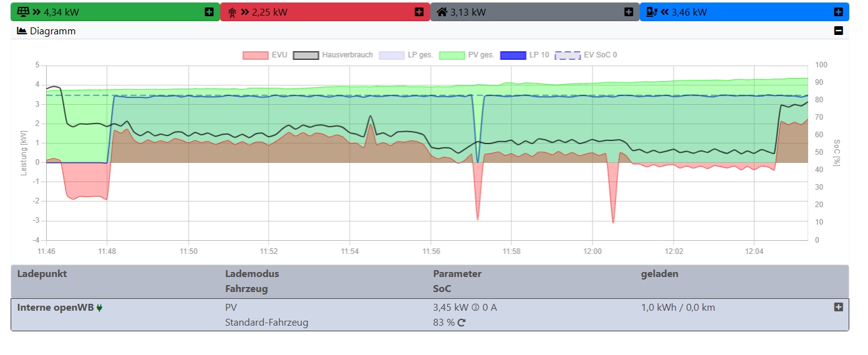This screenshot has height=355, width=868.
Task: Click the chart icon beside Diagramm
Action: [22, 31]
